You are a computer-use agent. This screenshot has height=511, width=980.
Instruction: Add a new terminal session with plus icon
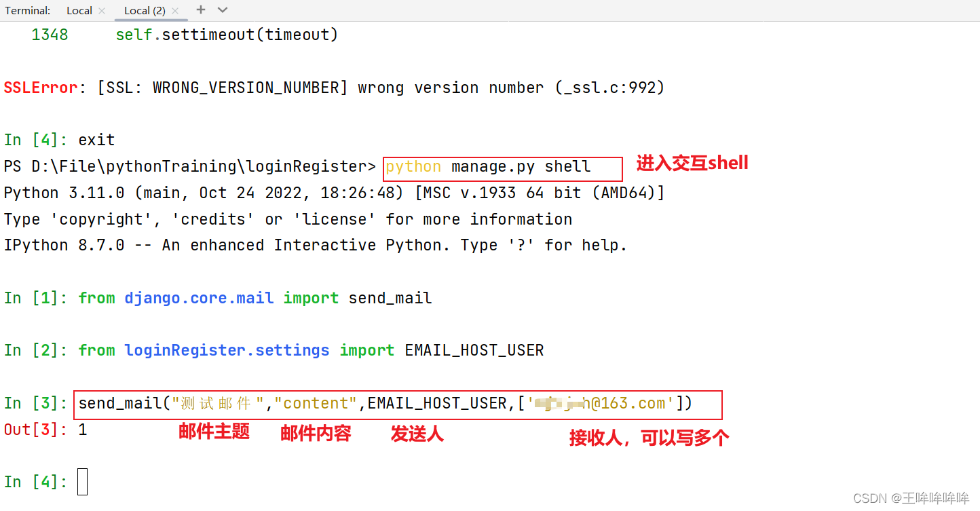click(200, 10)
